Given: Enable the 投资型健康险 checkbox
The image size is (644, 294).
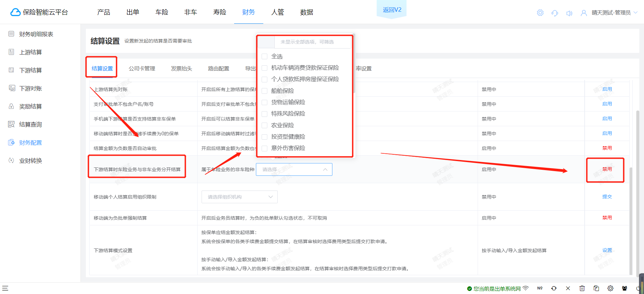Looking at the screenshot, I should [x=264, y=137].
